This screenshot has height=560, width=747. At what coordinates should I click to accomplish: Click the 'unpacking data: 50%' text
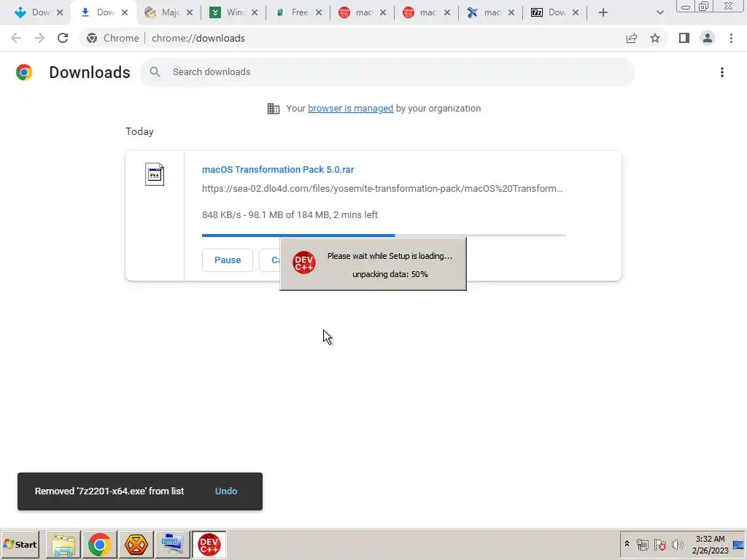point(390,274)
